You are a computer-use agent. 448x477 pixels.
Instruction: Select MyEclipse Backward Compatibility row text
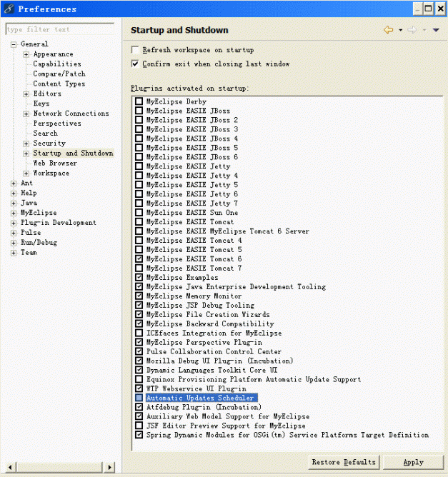tap(210, 323)
